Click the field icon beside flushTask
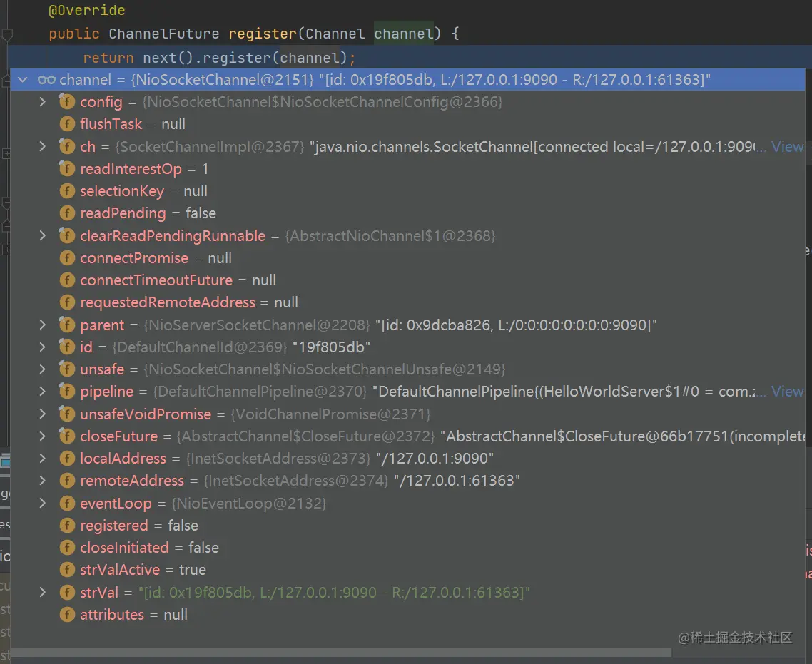812x664 pixels. [x=67, y=124]
